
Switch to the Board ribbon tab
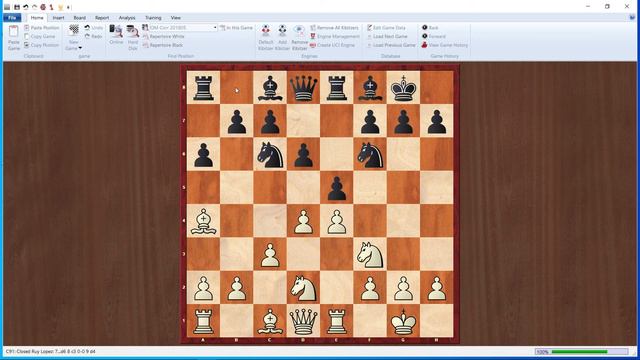pos(80,18)
